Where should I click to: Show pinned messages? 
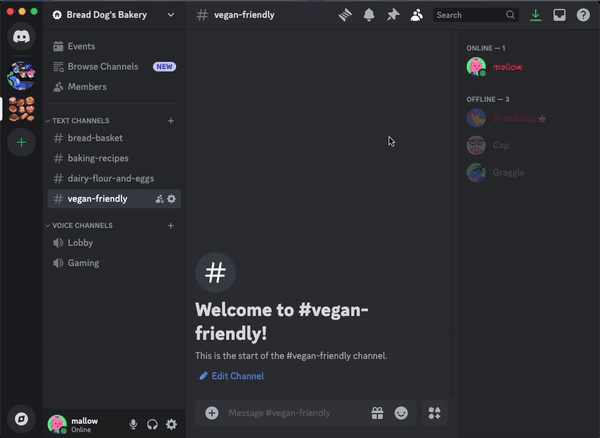(x=393, y=15)
